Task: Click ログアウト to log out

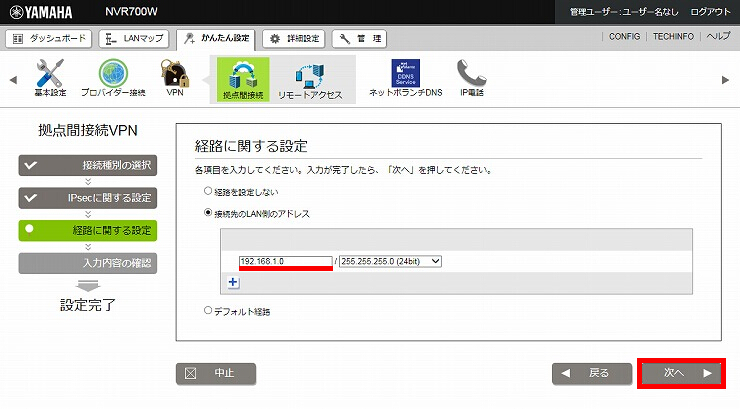Action: tap(710, 12)
